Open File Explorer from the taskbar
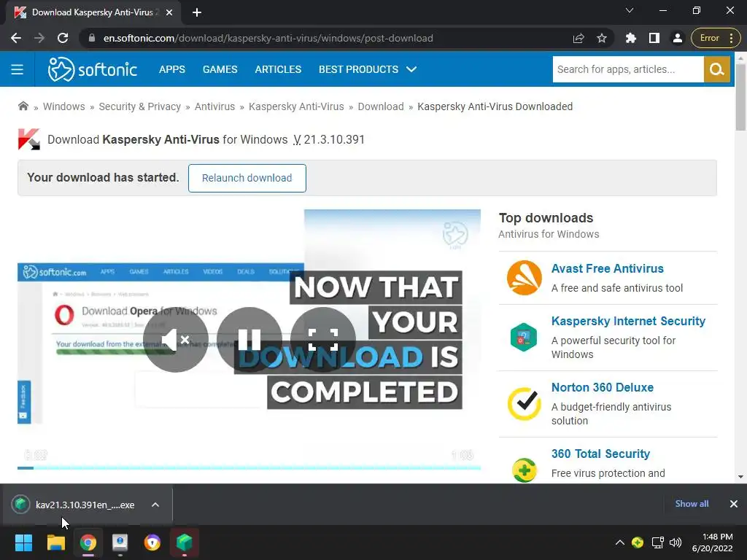The height and width of the screenshot is (560, 747). (x=55, y=542)
